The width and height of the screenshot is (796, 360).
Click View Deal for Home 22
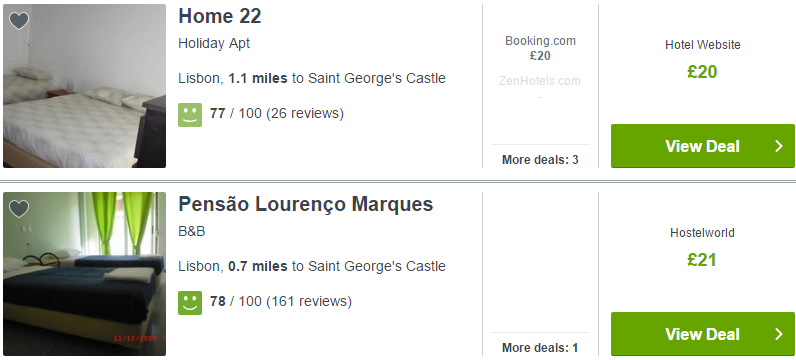pyautogui.click(x=703, y=146)
